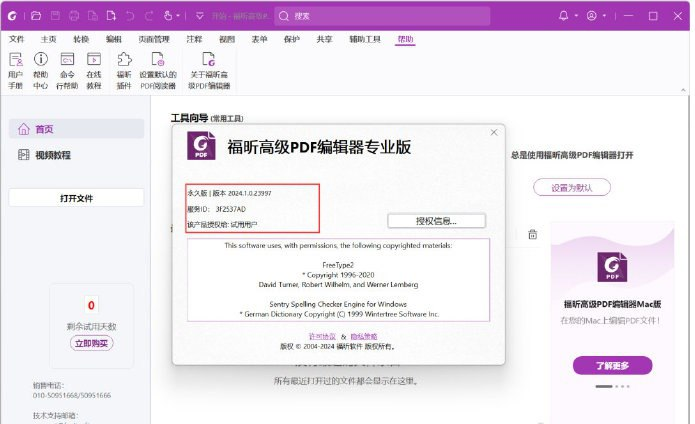
Task: Click the redo arrow in title bar
Action: pyautogui.click(x=148, y=16)
